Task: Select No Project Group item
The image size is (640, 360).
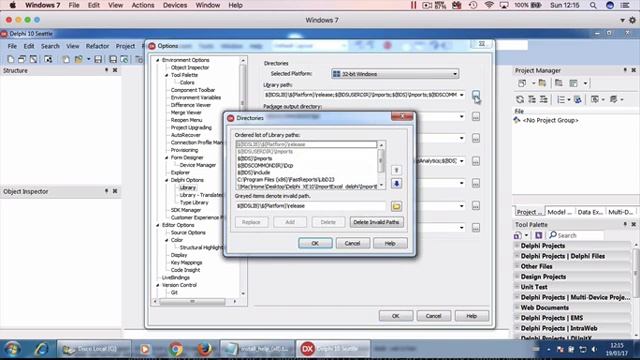Action: click(550, 120)
